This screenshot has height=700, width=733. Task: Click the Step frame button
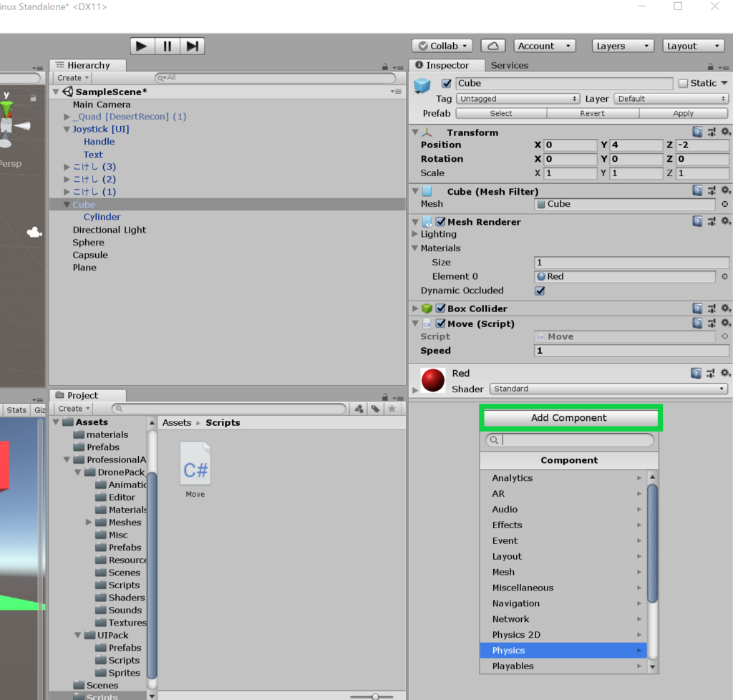point(192,46)
